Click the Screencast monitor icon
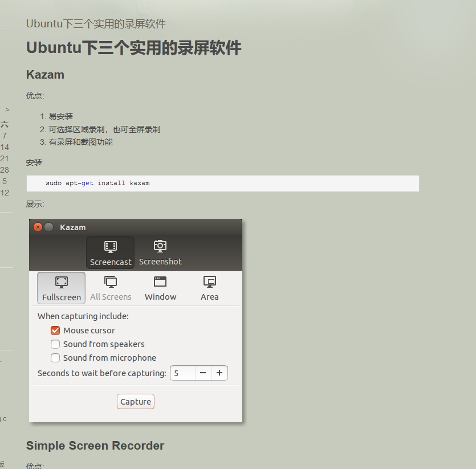This screenshot has width=476, height=469. [110, 246]
